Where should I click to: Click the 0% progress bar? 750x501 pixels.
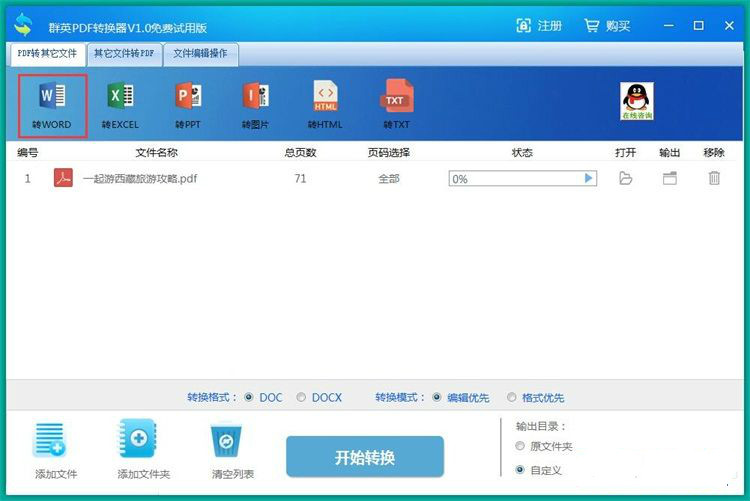[x=522, y=178]
